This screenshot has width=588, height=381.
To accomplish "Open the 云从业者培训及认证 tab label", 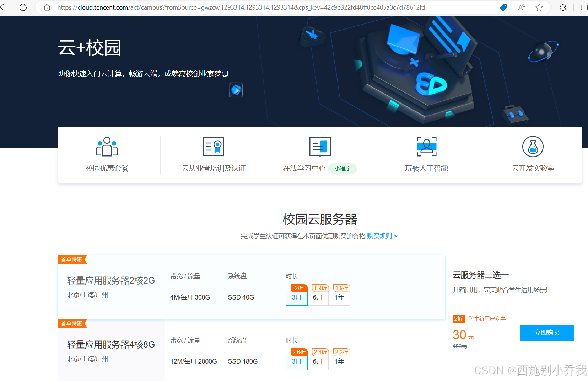I will (x=214, y=168).
